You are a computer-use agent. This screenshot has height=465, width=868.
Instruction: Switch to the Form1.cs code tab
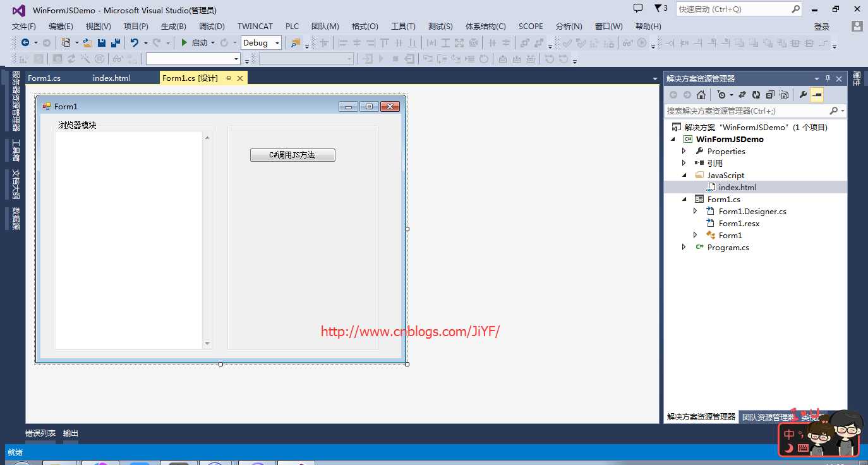pos(44,78)
